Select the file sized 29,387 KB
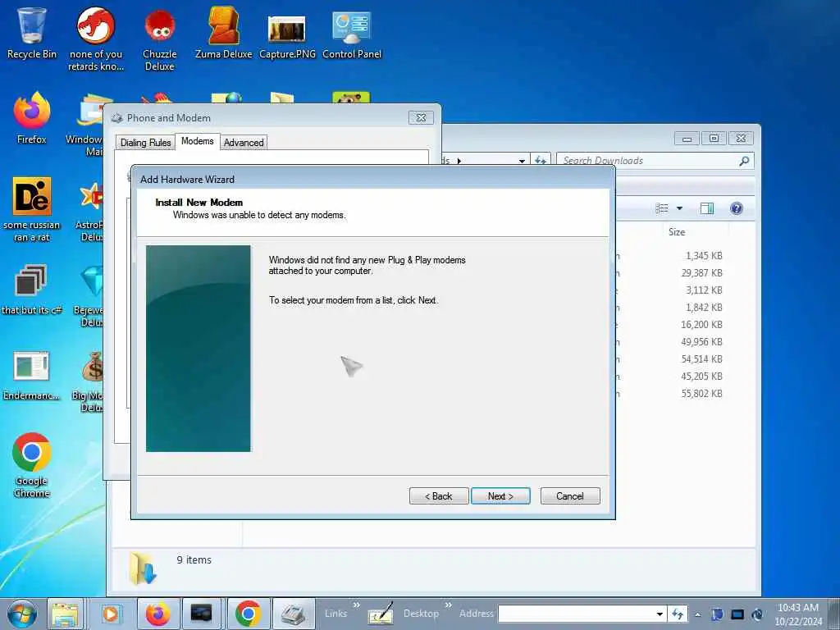The width and height of the screenshot is (840, 630). [701, 273]
